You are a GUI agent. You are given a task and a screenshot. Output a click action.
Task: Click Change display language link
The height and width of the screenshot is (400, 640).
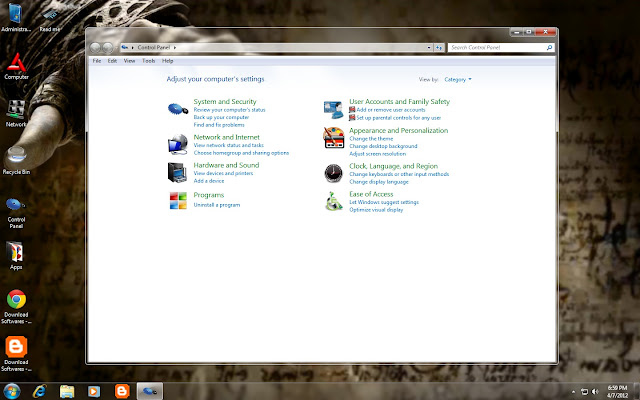pos(379,182)
